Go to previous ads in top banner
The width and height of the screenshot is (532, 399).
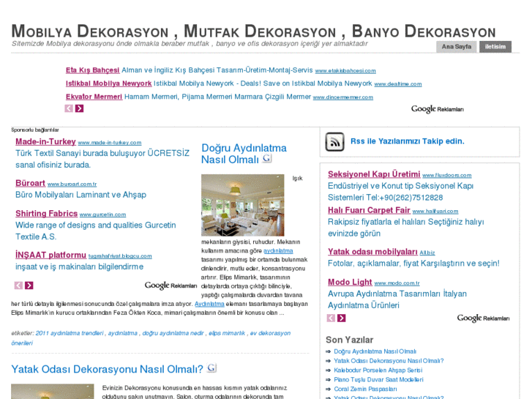click(x=69, y=108)
